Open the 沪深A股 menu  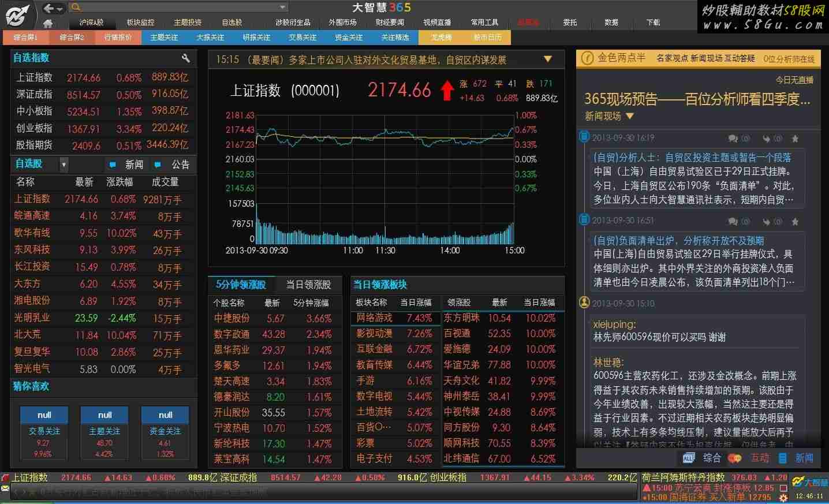coord(91,23)
